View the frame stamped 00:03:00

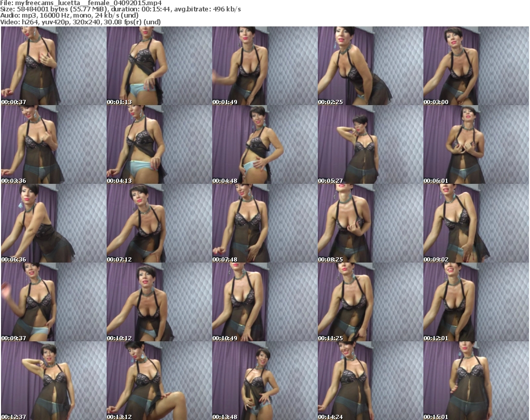pos(476,66)
